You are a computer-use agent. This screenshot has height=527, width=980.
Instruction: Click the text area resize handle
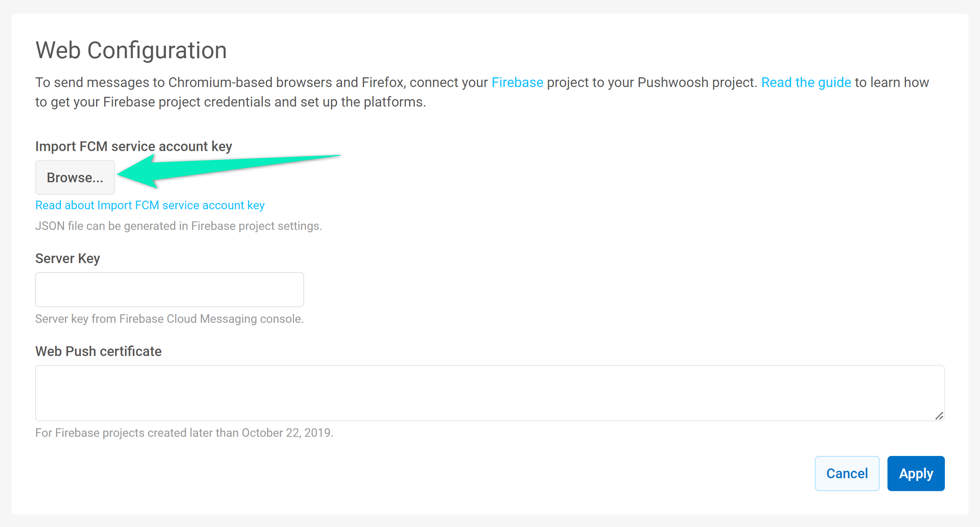click(x=939, y=416)
